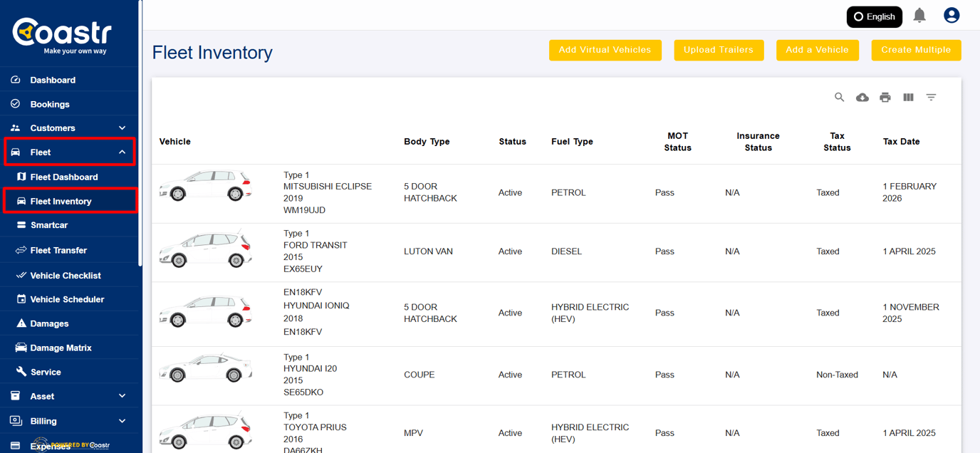Click the print icon above the table
The image size is (980, 453).
(885, 98)
